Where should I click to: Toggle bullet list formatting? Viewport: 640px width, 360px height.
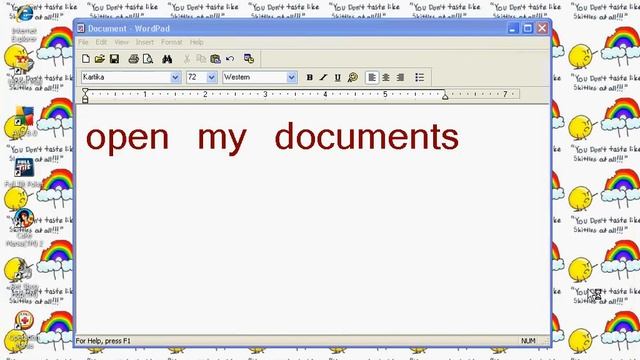420,77
